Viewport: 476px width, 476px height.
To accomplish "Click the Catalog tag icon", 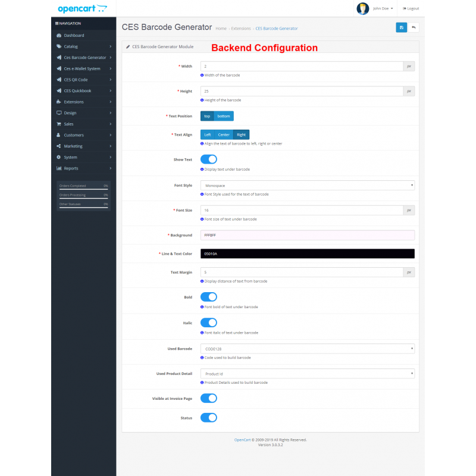I will pos(59,46).
